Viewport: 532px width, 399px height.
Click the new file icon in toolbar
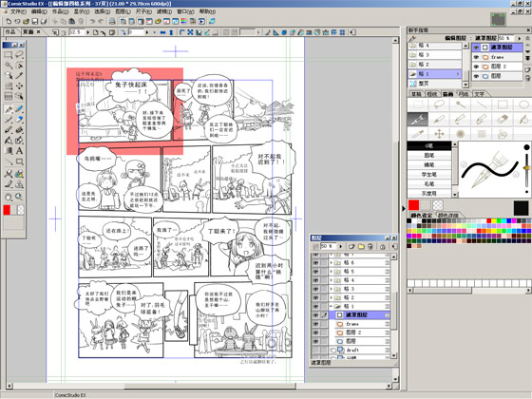pyautogui.click(x=9, y=21)
